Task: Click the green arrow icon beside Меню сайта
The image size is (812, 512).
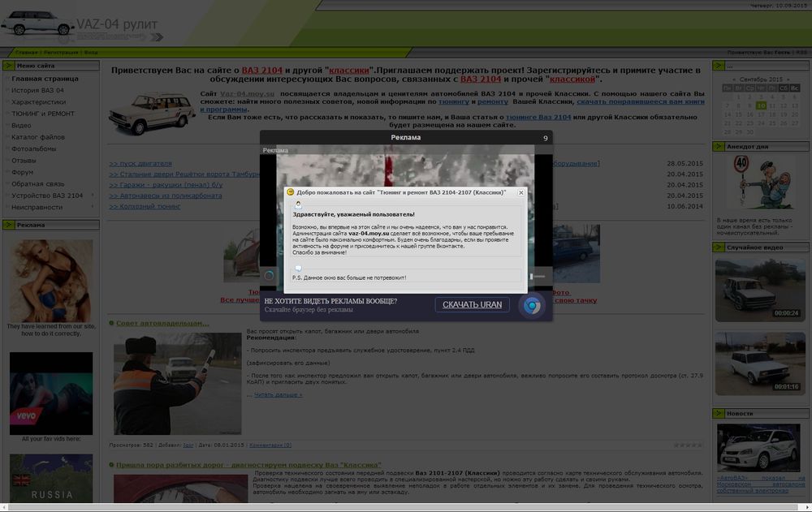Action: (x=8, y=65)
